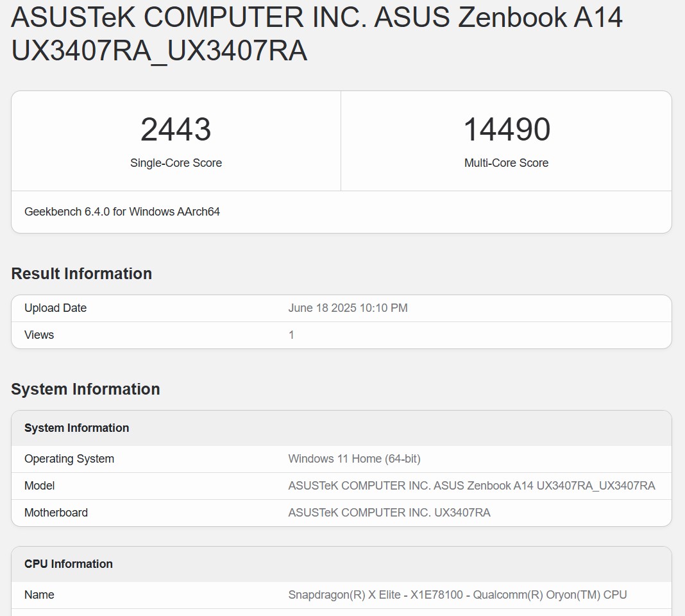
Task: Click the large System Information section heading
Action: (x=85, y=389)
